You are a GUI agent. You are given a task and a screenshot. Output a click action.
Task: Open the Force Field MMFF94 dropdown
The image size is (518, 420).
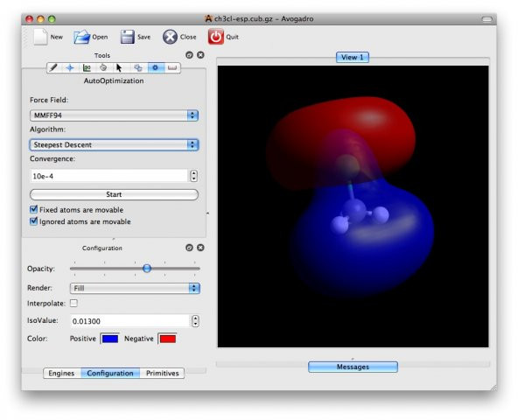114,115
